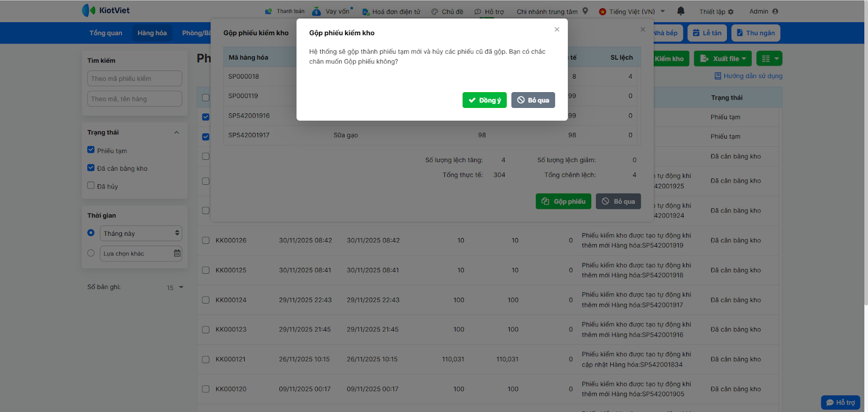Tick the select-all checkbox in the table header
The width and height of the screenshot is (868, 412).
(206, 98)
